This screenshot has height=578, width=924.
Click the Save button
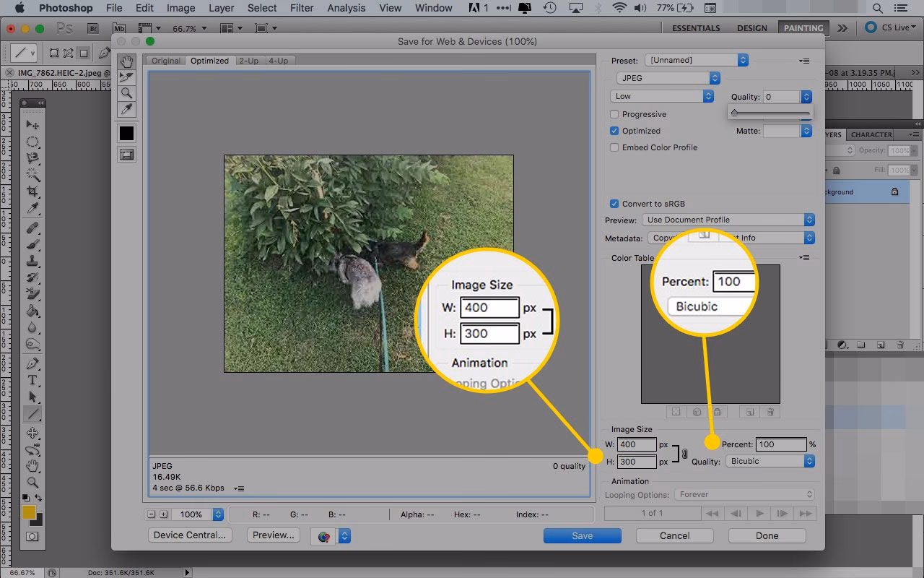(x=582, y=535)
